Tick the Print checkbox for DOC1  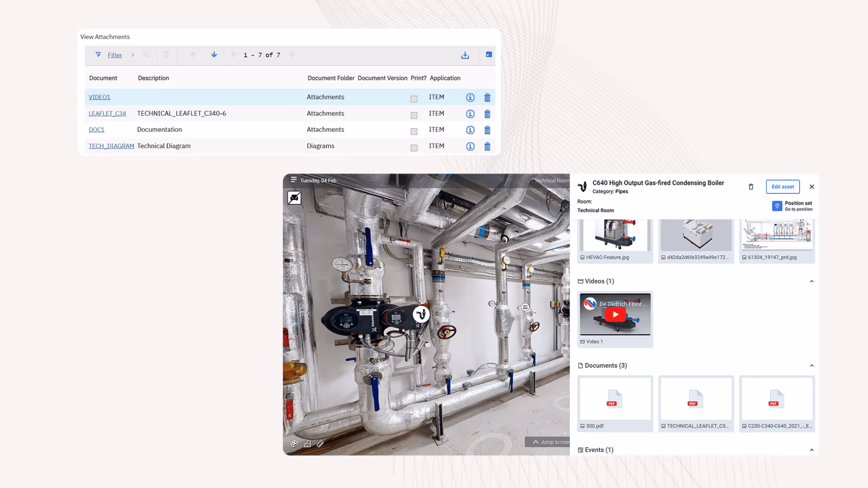pos(414,131)
